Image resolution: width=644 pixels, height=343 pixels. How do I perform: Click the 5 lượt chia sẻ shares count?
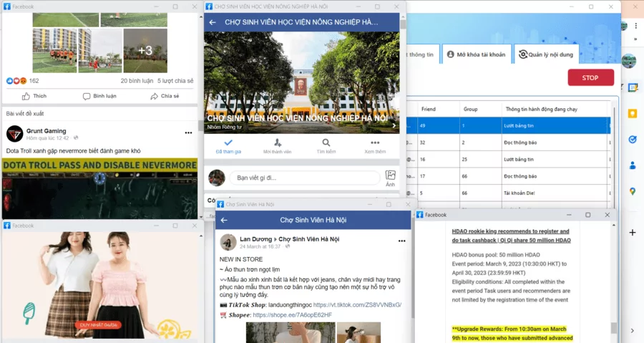click(x=175, y=81)
